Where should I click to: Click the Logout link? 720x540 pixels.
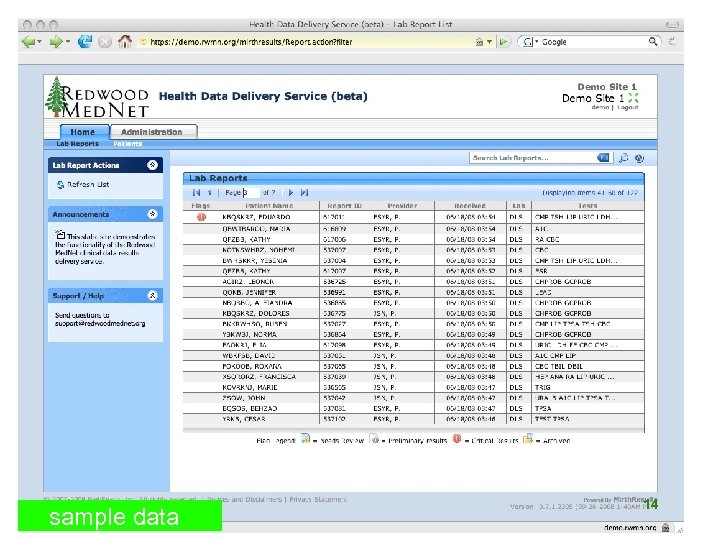627,107
